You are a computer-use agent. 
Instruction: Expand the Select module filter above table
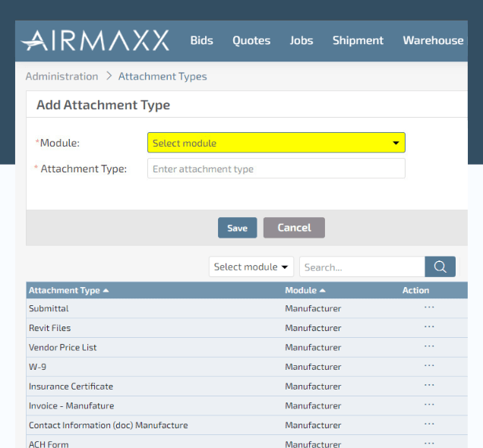tap(251, 267)
